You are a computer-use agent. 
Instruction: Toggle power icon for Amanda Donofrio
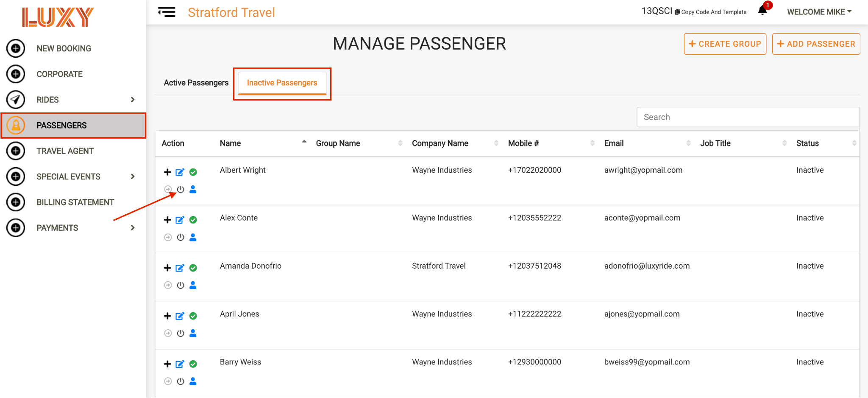(x=181, y=285)
